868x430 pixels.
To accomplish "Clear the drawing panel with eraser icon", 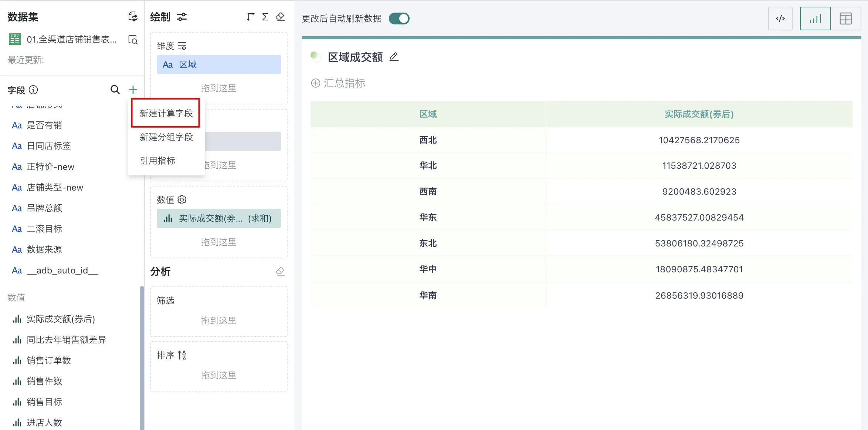I will coord(280,17).
